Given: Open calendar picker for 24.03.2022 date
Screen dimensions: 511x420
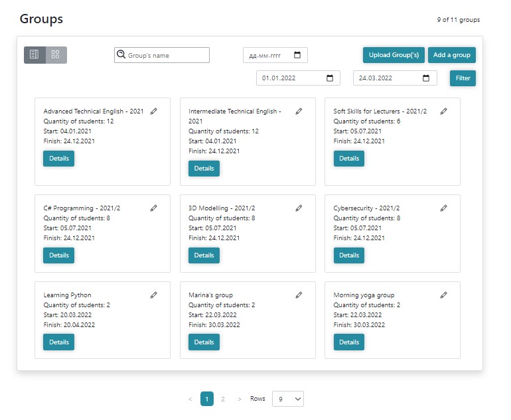Looking at the screenshot, I should 426,78.
